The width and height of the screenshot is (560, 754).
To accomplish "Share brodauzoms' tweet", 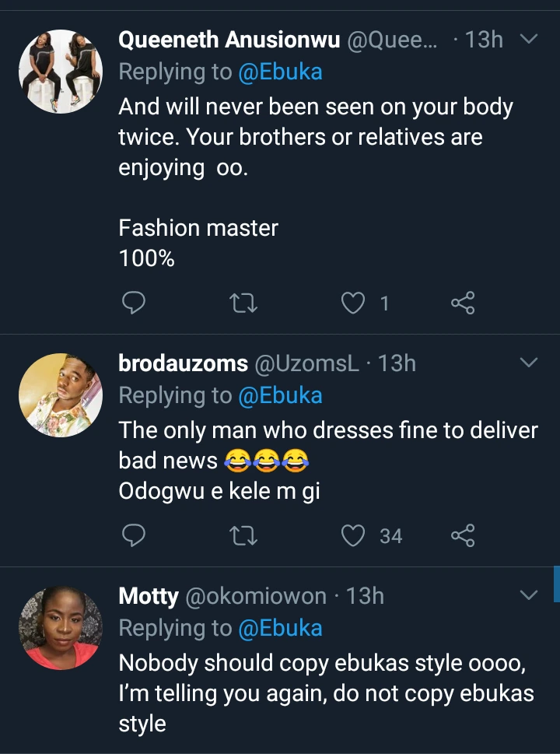I will coord(463,535).
